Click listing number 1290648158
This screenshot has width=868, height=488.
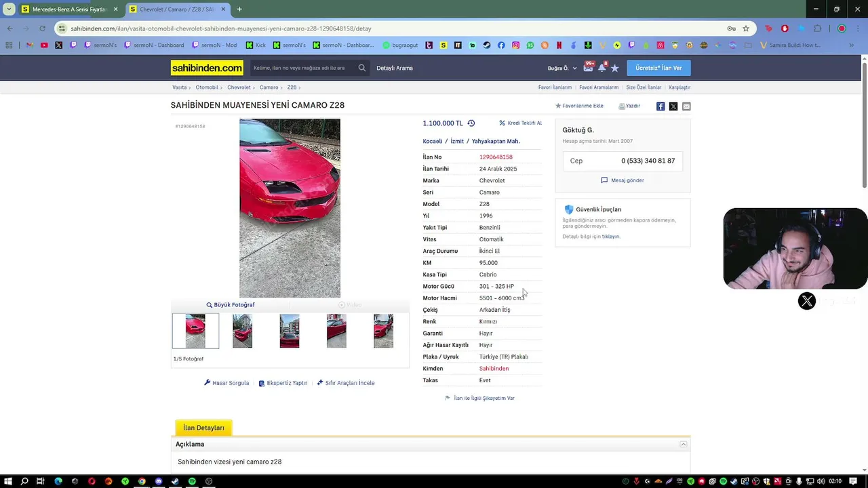496,157
